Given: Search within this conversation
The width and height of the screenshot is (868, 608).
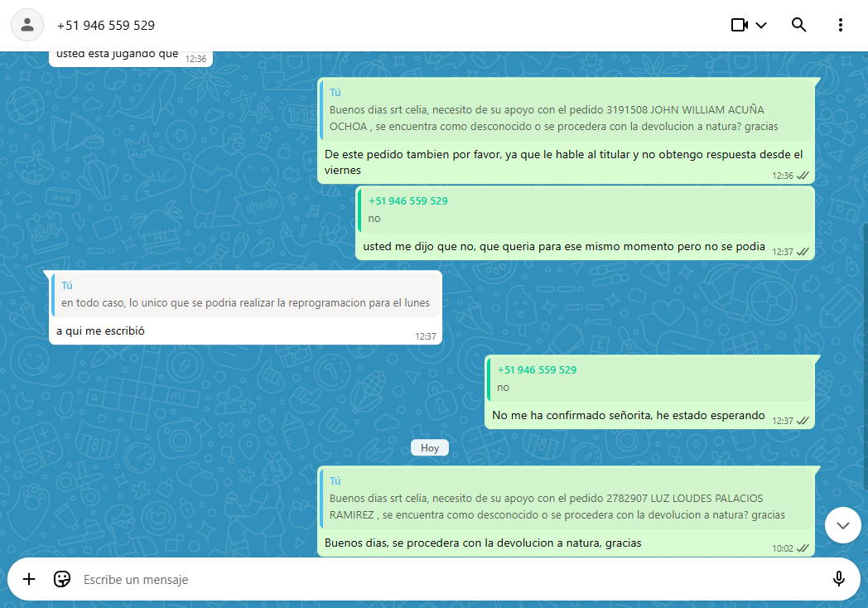Looking at the screenshot, I should (x=798, y=25).
